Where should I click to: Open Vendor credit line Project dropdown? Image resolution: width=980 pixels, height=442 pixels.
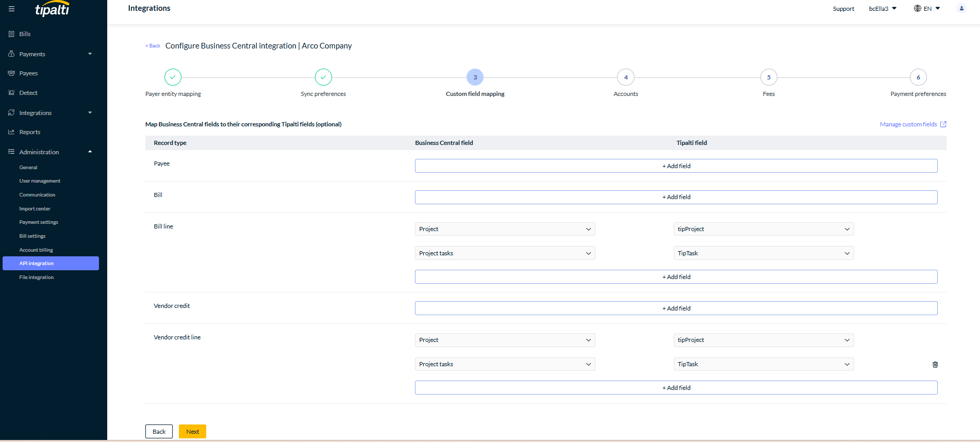(505, 340)
